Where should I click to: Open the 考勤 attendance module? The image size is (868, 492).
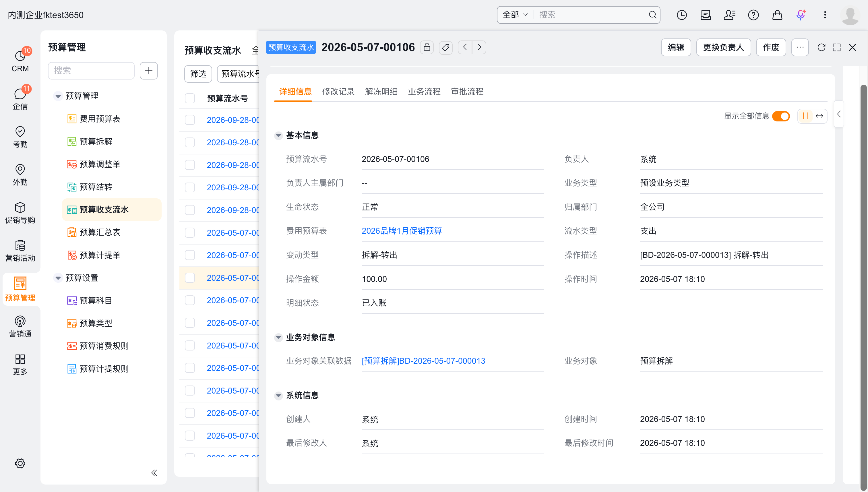(x=20, y=137)
